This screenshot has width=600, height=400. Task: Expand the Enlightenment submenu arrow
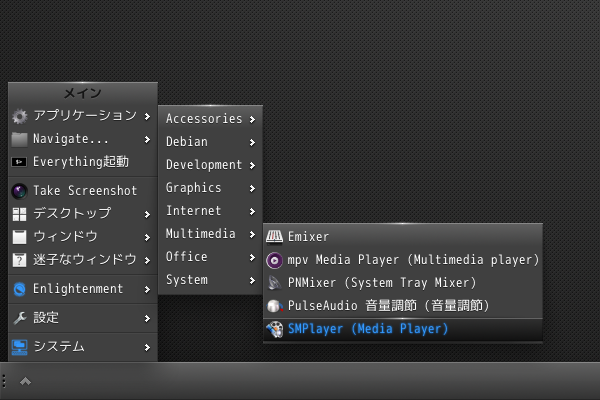point(147,289)
